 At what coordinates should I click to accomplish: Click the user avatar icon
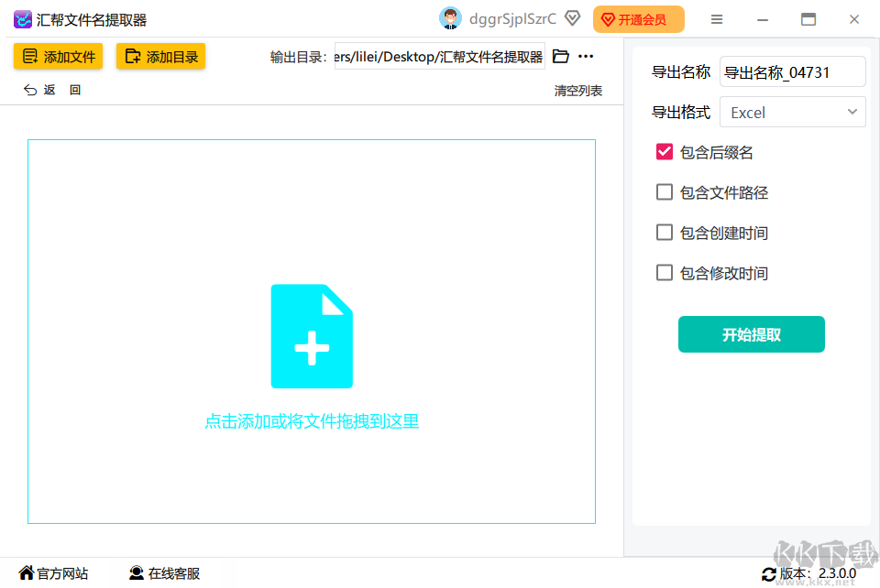coord(450,17)
